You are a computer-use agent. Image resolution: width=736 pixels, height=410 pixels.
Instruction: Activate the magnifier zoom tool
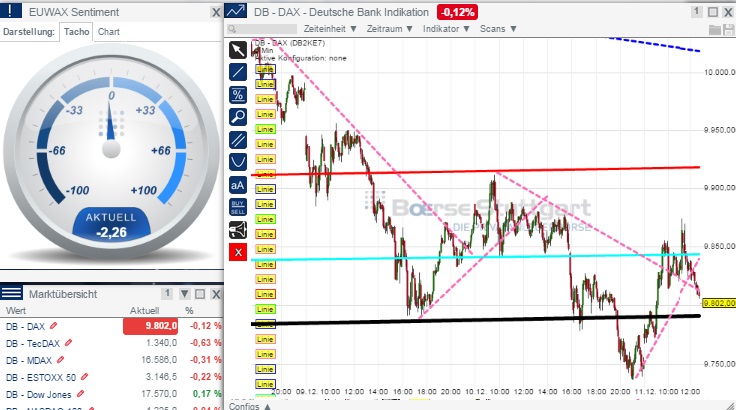[x=238, y=117]
